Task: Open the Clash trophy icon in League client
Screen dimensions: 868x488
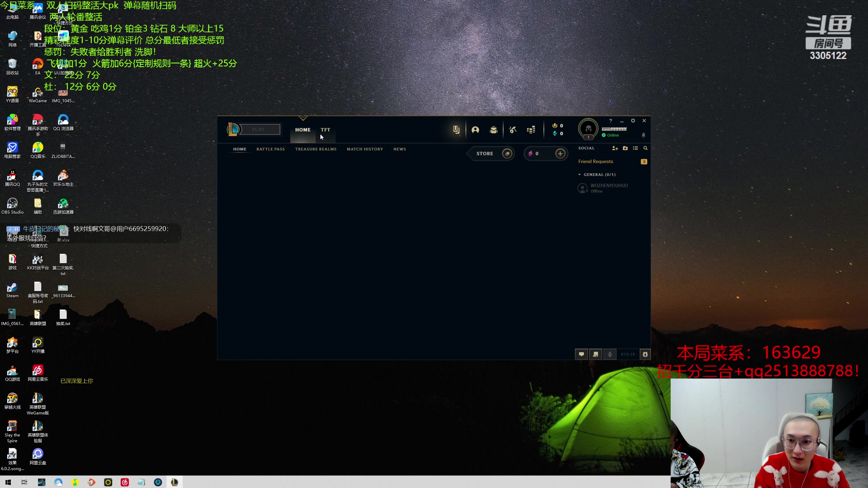Action: pos(456,129)
